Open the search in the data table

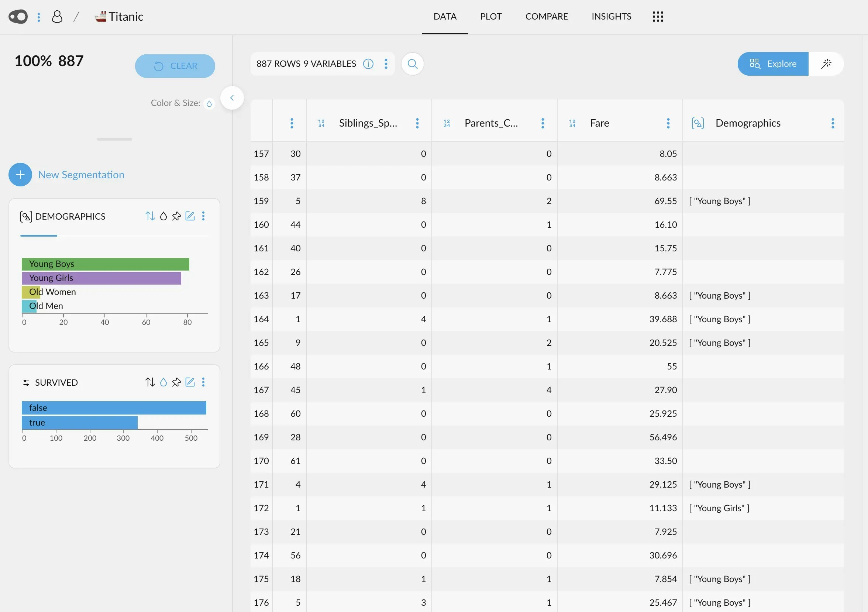point(413,63)
